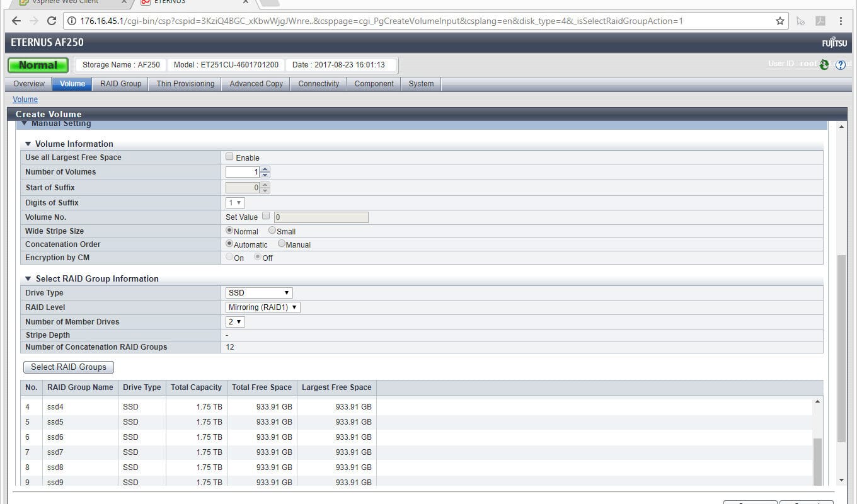
Task: Open the RAID Level Mirroring dropdown
Action: coord(263,307)
